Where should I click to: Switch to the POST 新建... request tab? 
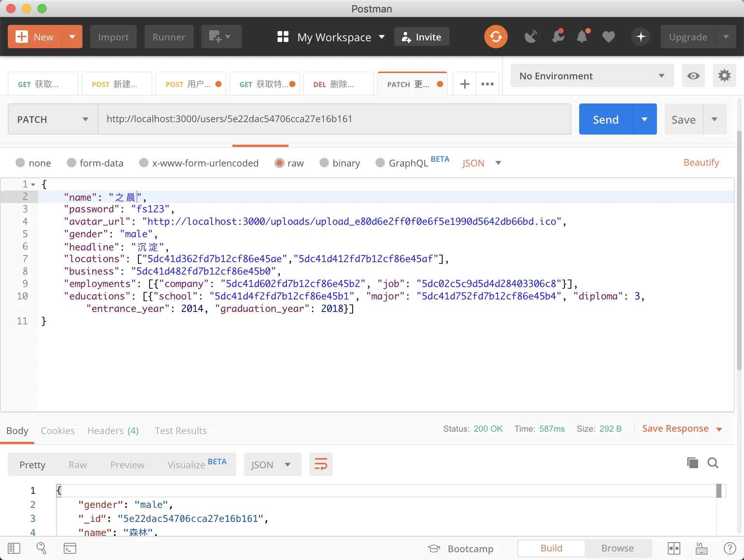point(117,84)
